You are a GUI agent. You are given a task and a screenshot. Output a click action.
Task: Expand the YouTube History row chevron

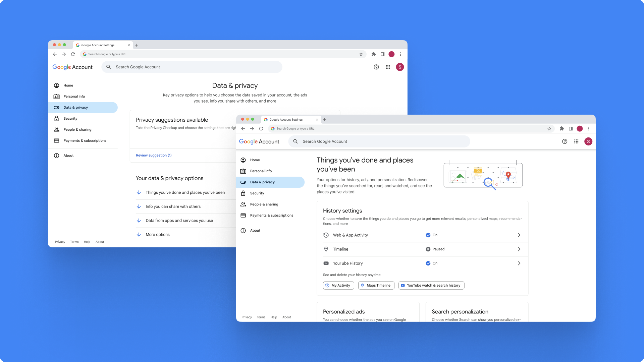tap(519, 263)
